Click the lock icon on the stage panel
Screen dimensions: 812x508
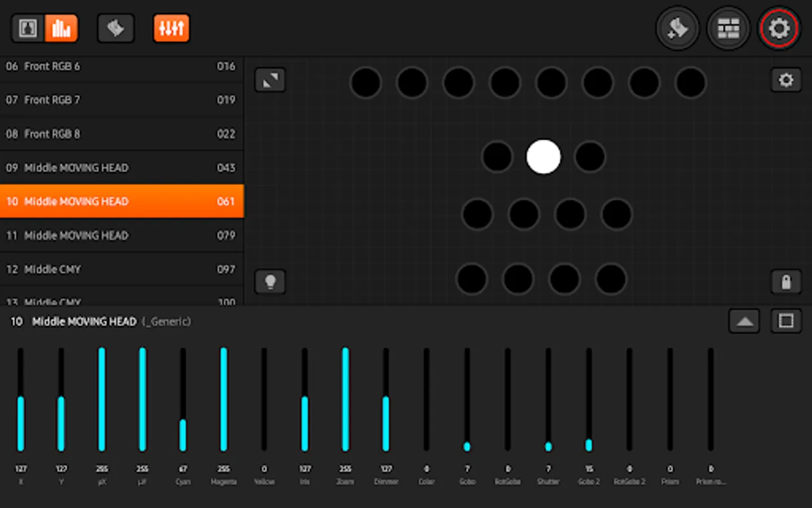(786, 282)
